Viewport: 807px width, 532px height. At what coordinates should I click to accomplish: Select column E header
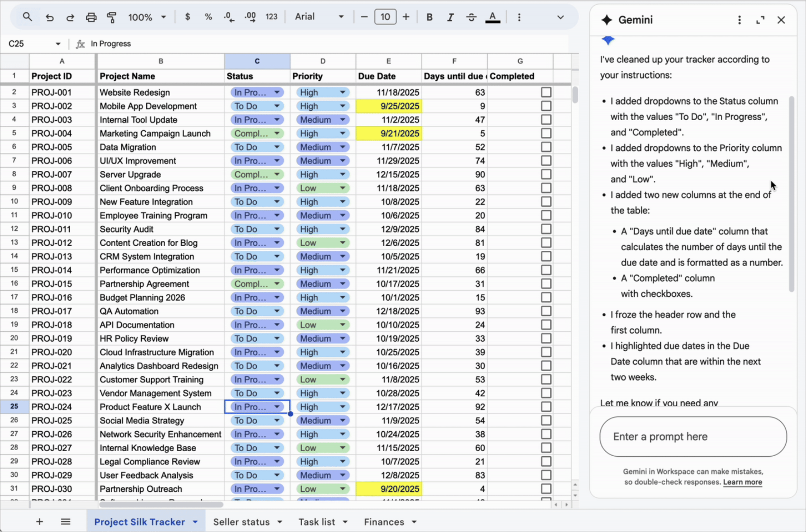389,61
